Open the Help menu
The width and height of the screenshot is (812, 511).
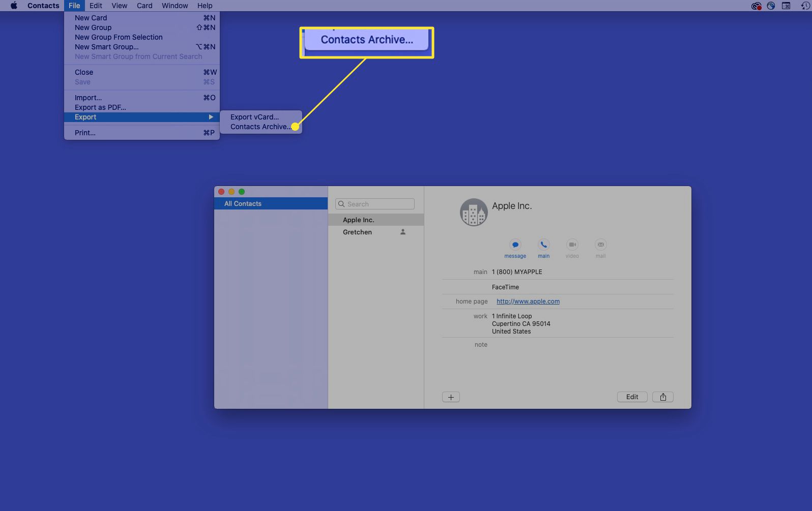[x=205, y=6]
